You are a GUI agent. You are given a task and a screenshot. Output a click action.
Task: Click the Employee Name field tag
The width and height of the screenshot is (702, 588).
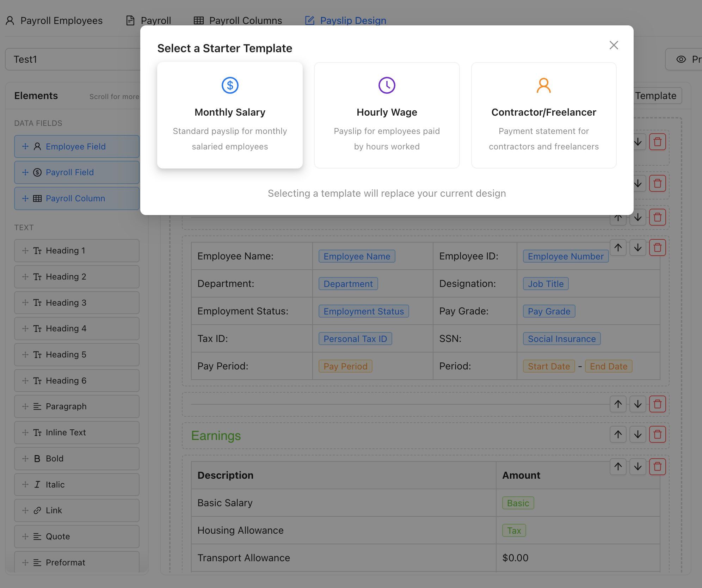[x=357, y=256]
